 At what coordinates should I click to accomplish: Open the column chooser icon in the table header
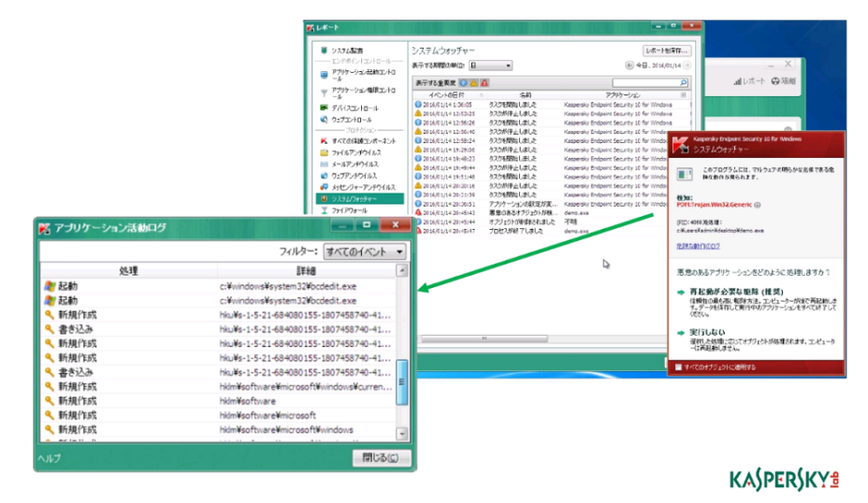click(683, 95)
